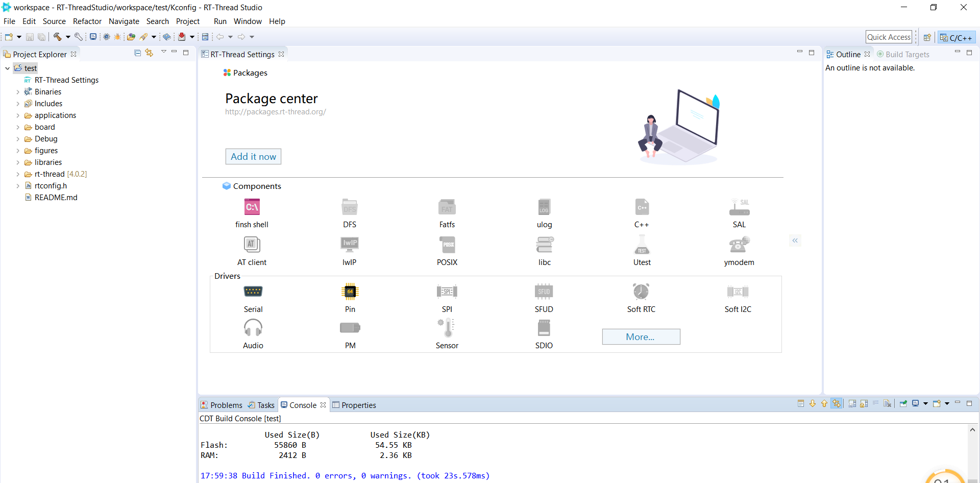Open the Serial driver icon
Image resolution: width=980 pixels, height=483 pixels.
[x=253, y=292]
